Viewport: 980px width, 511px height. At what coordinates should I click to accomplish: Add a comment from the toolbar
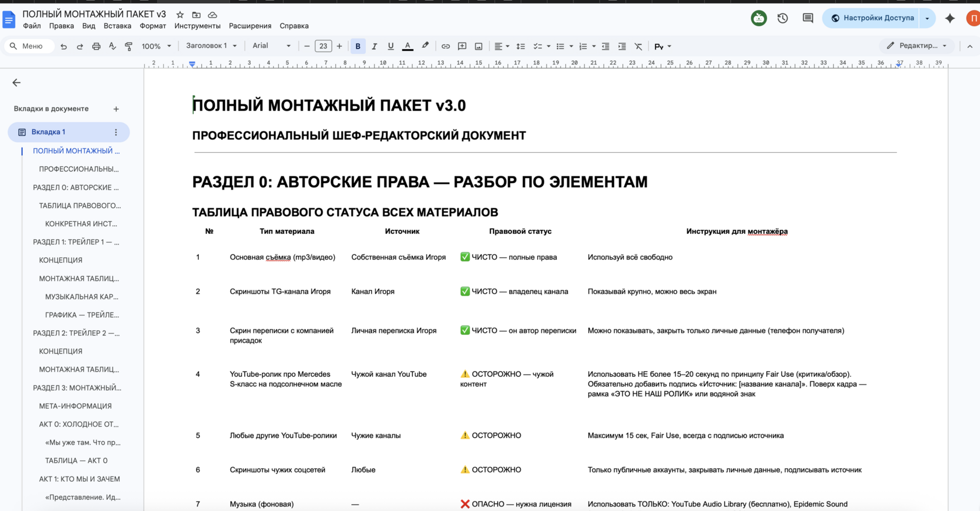click(x=462, y=46)
